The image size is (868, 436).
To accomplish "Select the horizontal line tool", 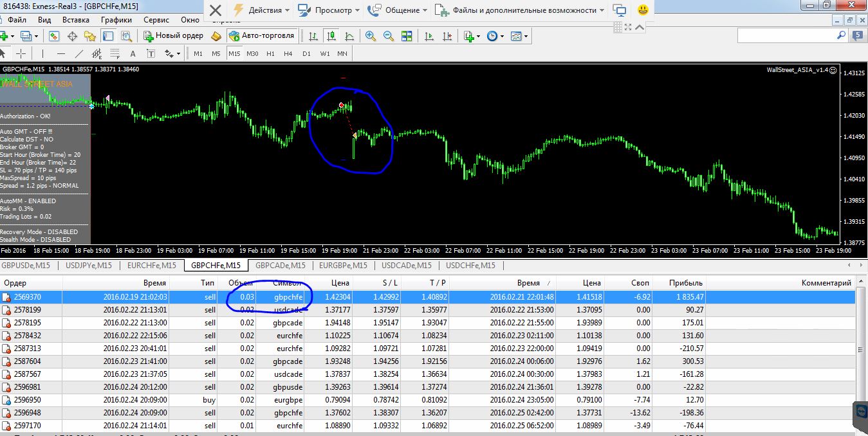I will (x=61, y=53).
